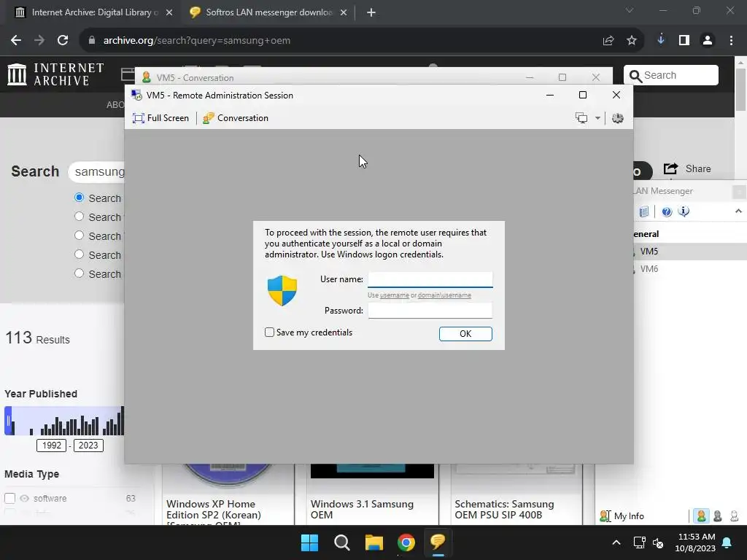Image resolution: width=747 pixels, height=560 pixels.
Task: Open the Windows Start menu
Action: click(x=309, y=542)
